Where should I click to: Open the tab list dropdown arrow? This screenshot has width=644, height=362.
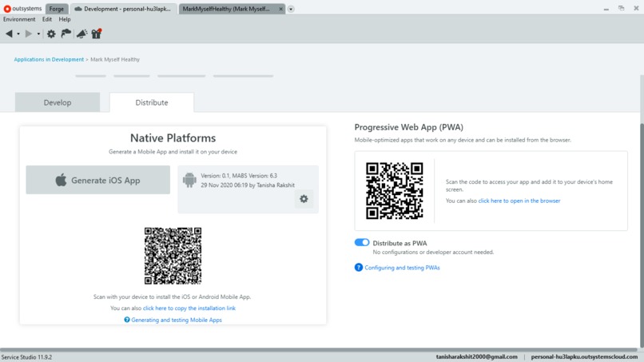(x=291, y=9)
